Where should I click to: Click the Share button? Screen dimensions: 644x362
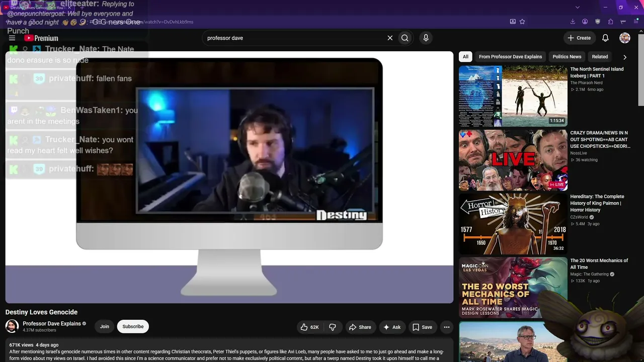(360, 327)
